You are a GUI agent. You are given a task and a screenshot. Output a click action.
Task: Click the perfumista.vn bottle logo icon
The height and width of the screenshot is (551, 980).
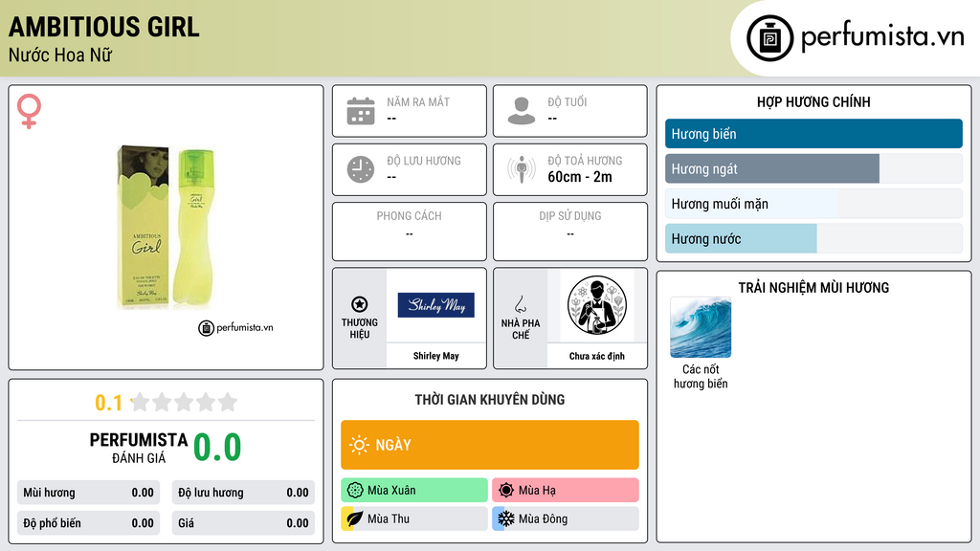tap(769, 38)
